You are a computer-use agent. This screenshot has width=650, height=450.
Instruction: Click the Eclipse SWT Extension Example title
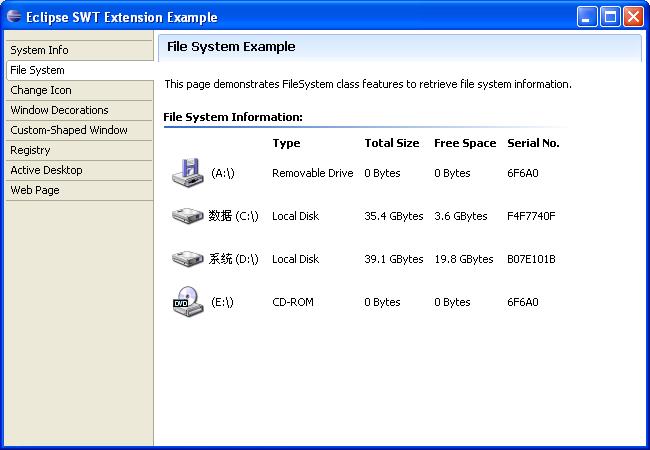pyautogui.click(x=121, y=17)
